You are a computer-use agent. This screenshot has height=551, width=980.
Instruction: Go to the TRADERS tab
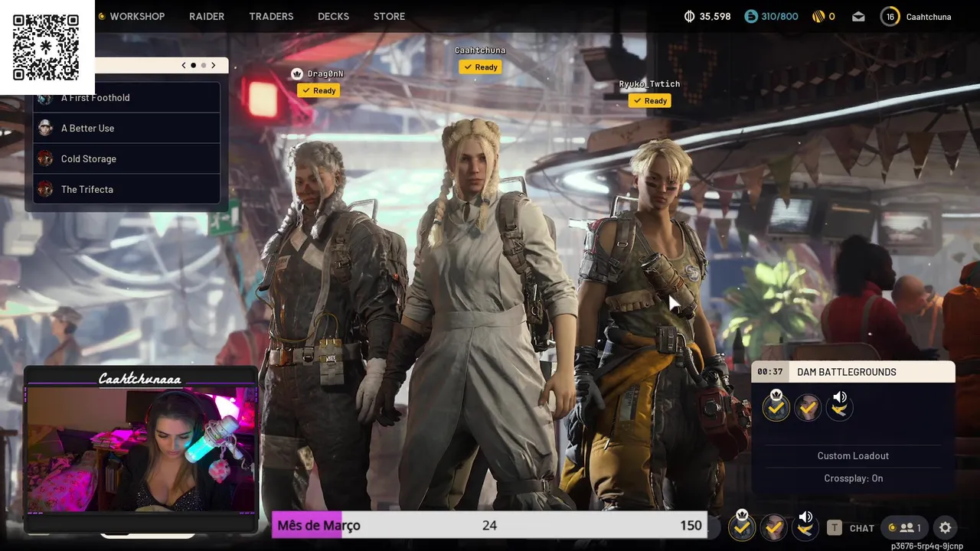click(271, 16)
